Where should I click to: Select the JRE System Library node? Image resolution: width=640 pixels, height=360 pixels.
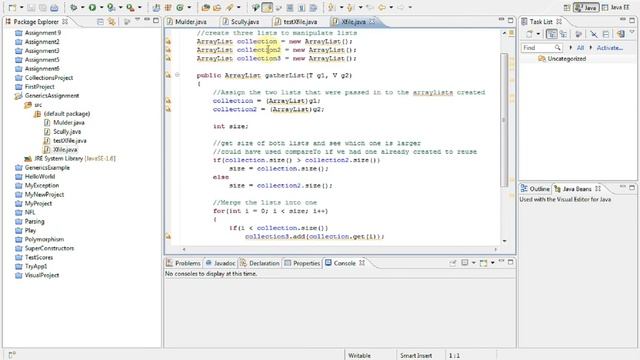tap(69, 158)
